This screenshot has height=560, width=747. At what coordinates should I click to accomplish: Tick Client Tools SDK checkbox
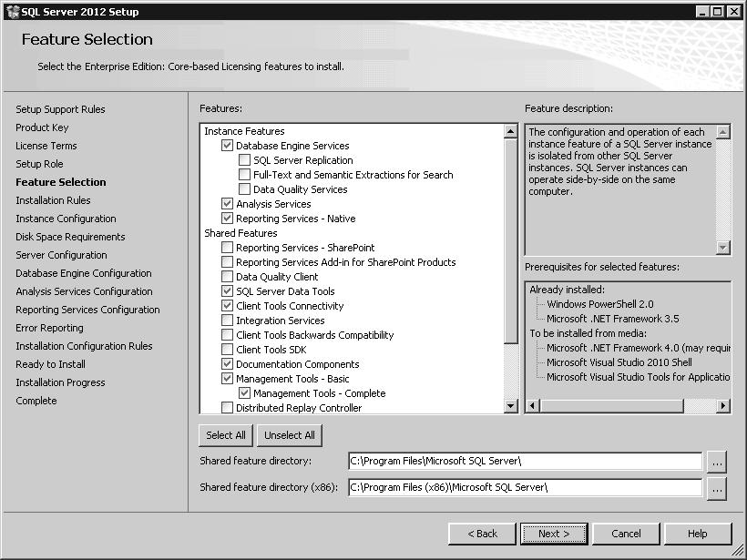click(227, 349)
